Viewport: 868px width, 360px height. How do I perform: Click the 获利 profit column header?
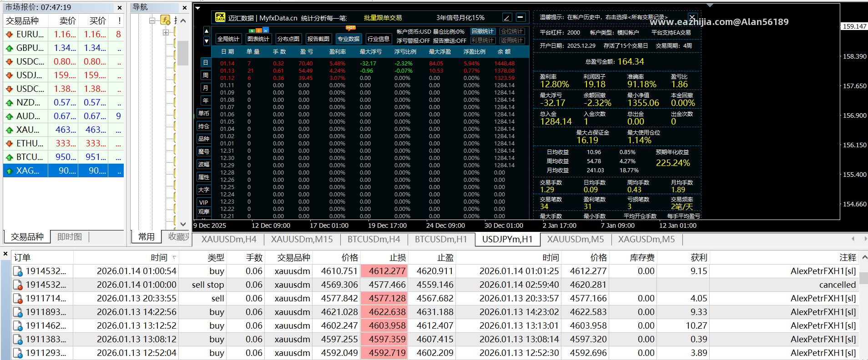(x=682, y=258)
